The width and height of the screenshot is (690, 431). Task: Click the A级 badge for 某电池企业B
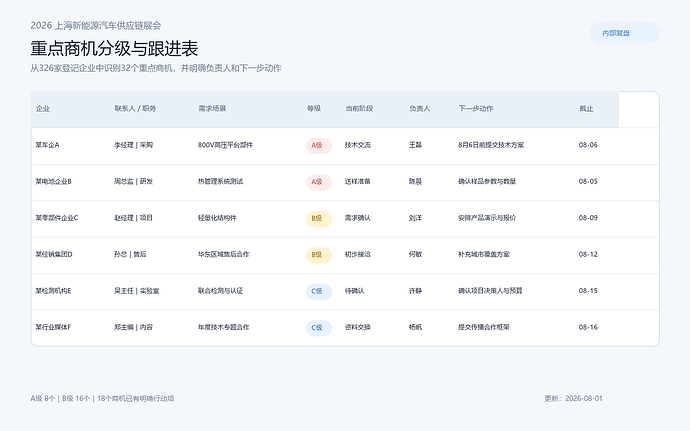[319, 182]
